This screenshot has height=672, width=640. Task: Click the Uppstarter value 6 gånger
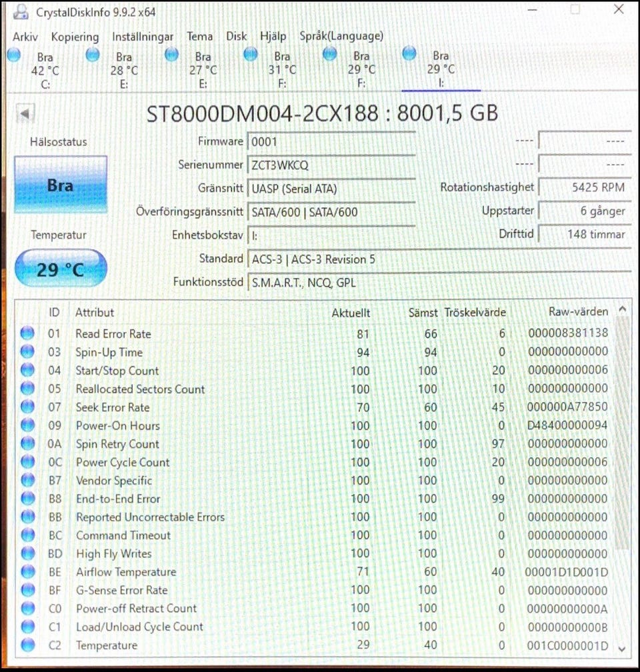[584, 211]
